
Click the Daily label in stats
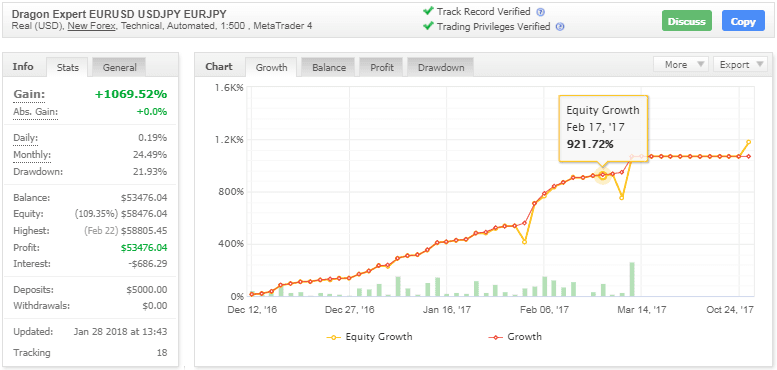pyautogui.click(x=25, y=138)
